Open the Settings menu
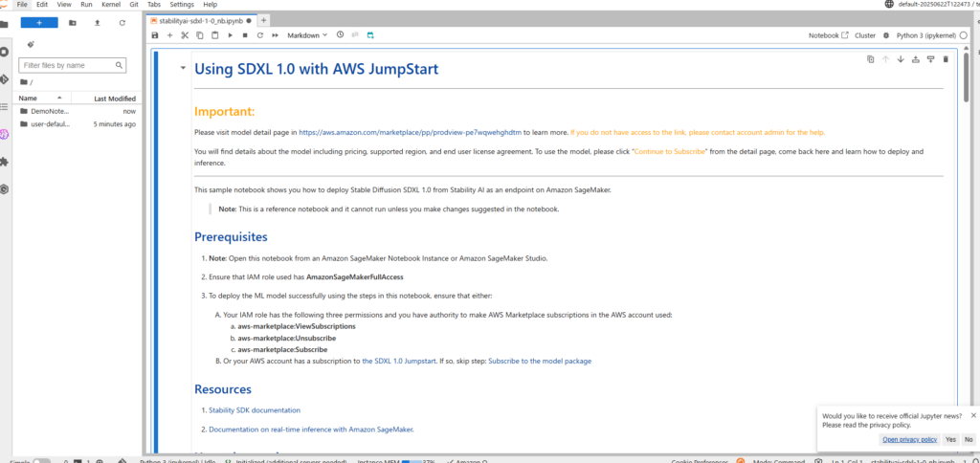 point(182,4)
